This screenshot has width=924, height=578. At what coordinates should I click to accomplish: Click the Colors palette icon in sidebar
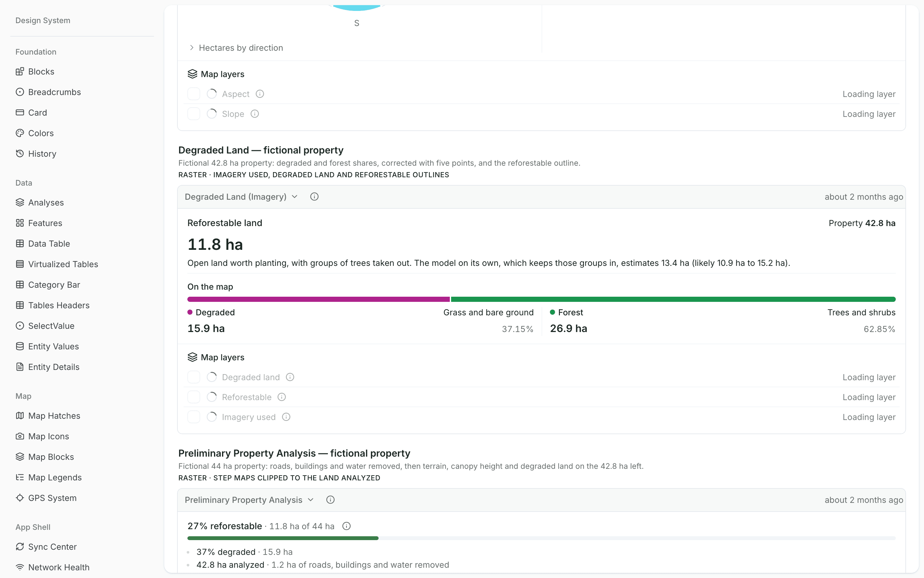20,133
